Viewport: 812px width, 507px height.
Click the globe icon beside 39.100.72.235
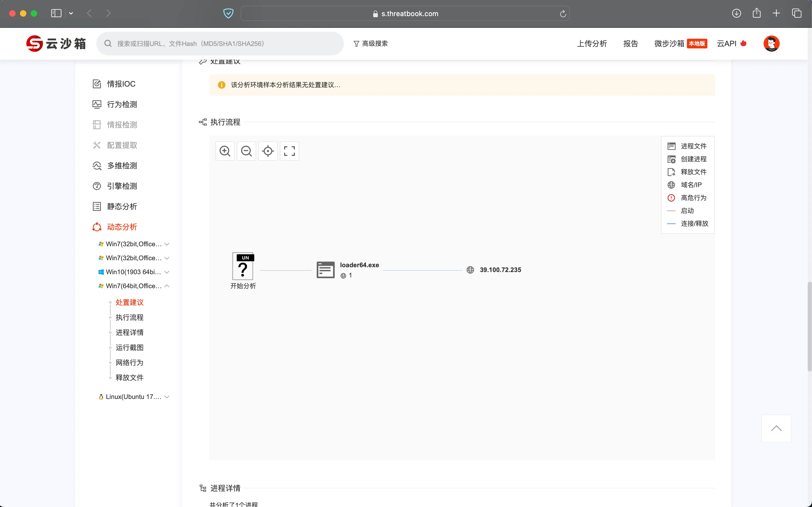pyautogui.click(x=470, y=270)
